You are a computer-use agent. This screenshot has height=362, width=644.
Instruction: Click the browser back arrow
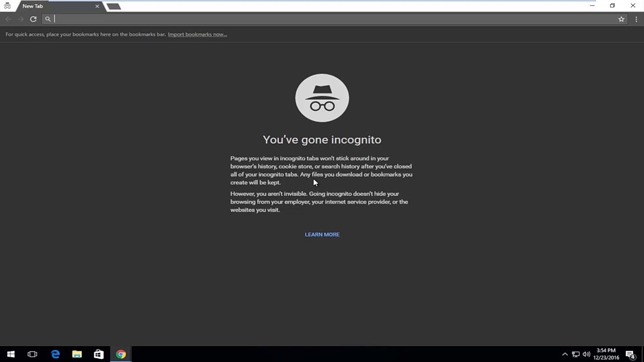click(8, 19)
